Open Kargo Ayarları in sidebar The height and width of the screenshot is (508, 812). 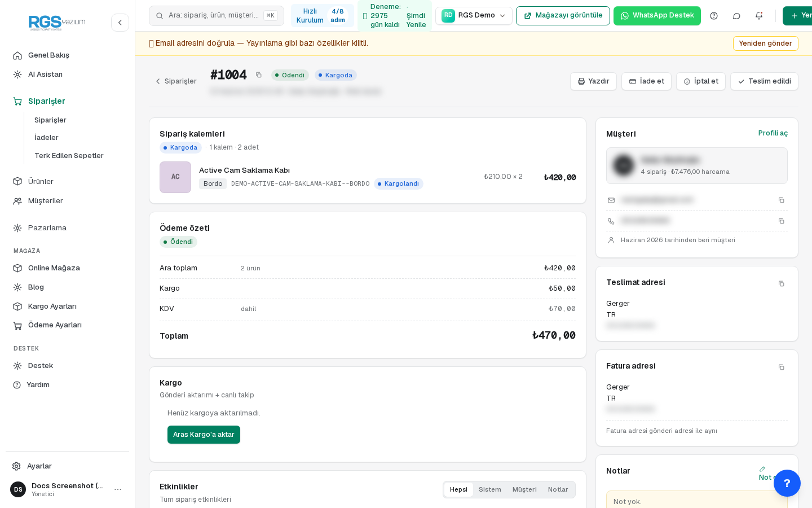coord(67,306)
